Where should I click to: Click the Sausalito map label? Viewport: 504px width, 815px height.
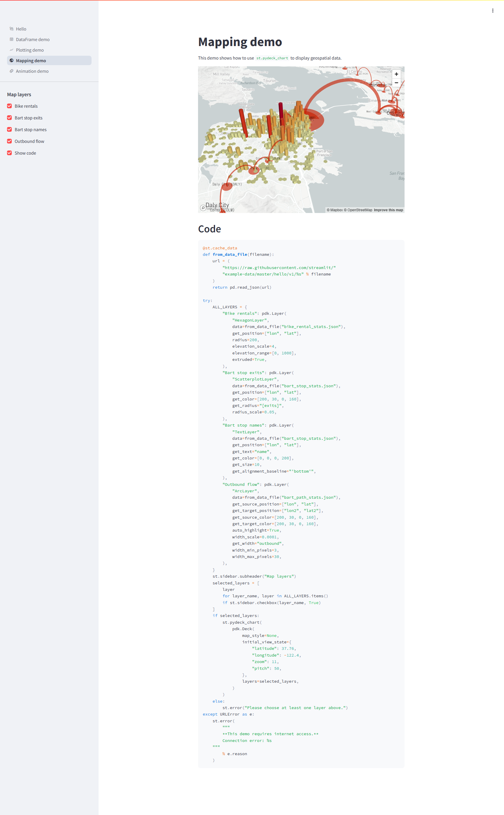[x=248, y=89]
